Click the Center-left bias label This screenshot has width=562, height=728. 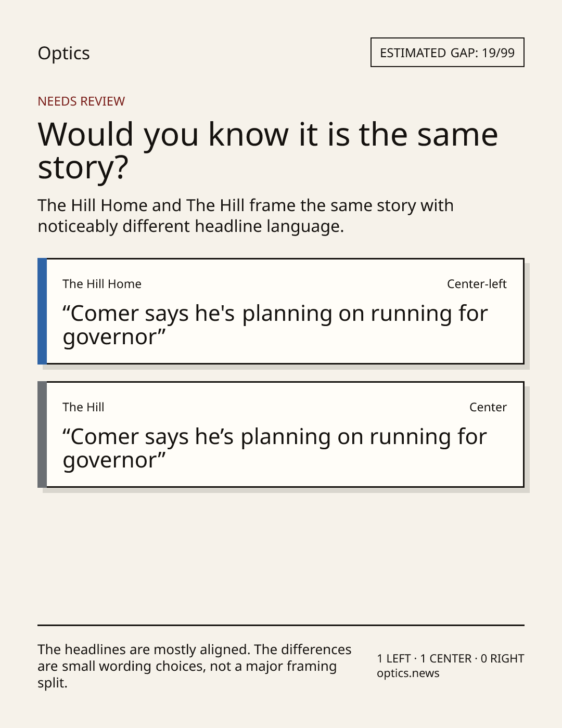(x=477, y=284)
